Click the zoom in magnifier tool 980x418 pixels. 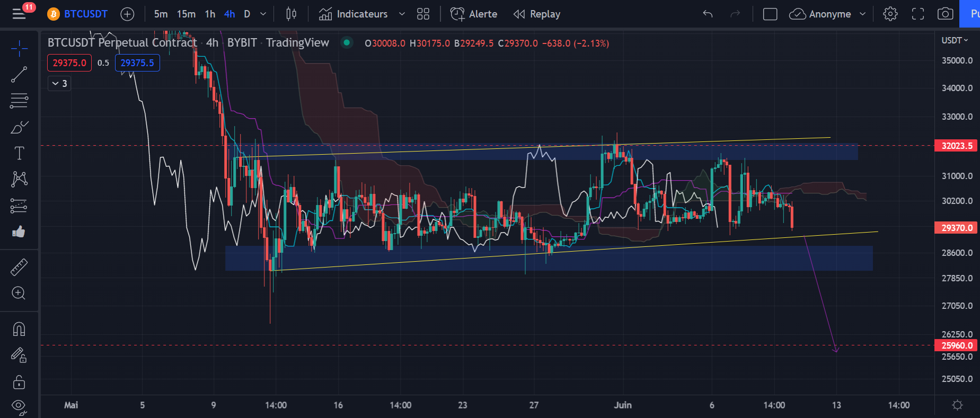click(19, 293)
